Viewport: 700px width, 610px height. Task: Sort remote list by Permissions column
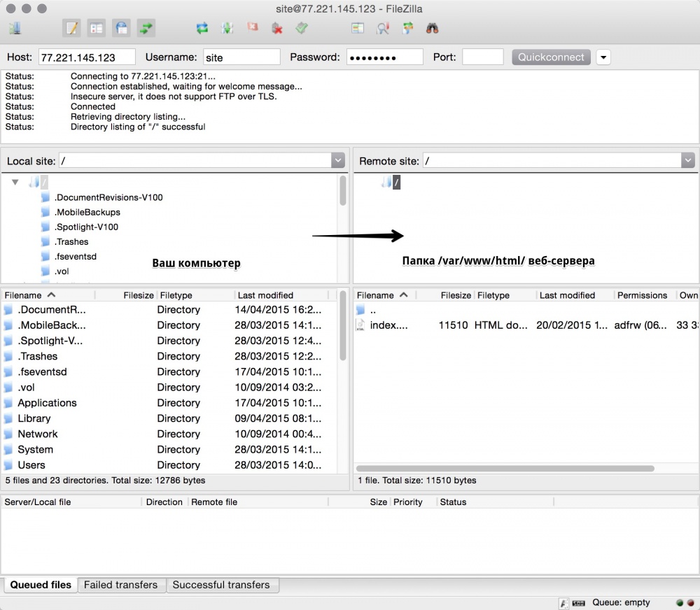644,295
